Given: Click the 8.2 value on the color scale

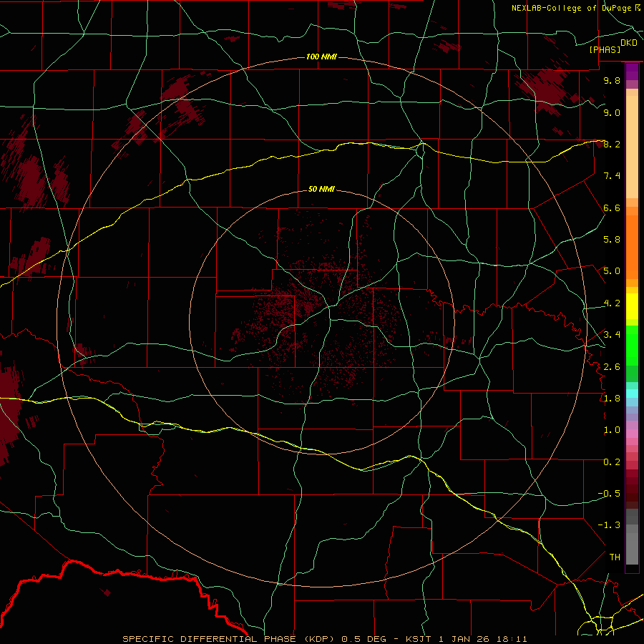Looking at the screenshot, I should pos(612,144).
